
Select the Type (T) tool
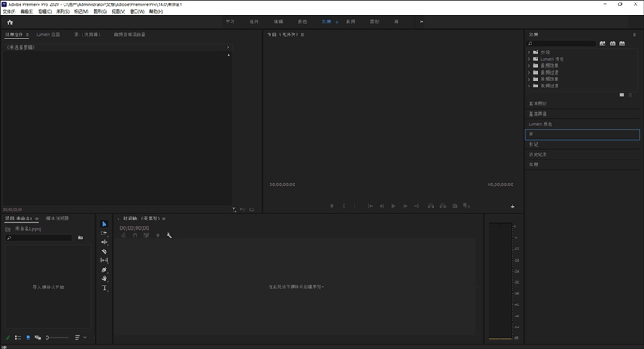pyautogui.click(x=105, y=288)
